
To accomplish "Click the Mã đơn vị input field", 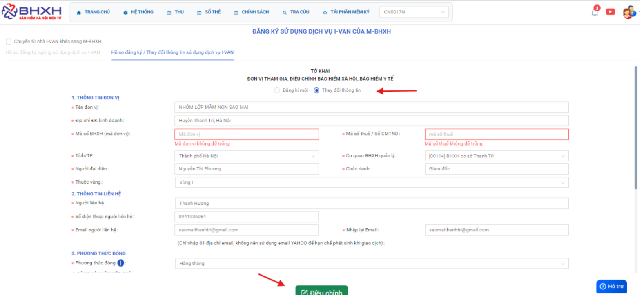I will pos(246,134).
